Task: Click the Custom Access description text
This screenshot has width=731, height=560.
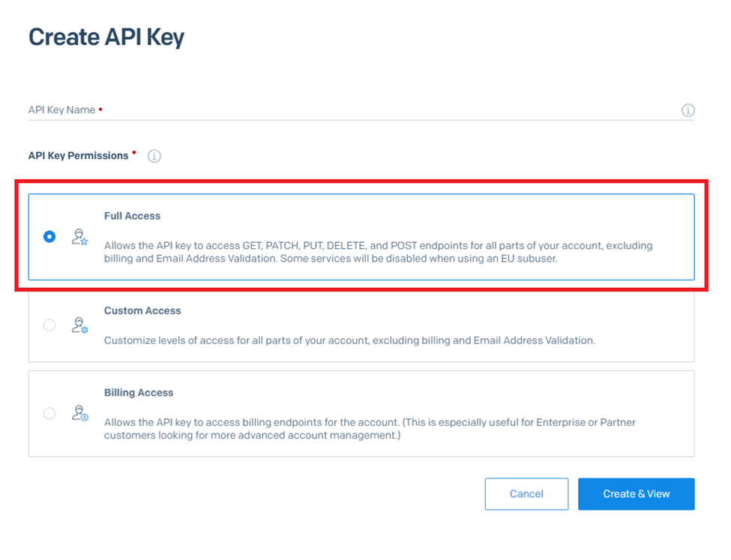Action: coord(349,340)
